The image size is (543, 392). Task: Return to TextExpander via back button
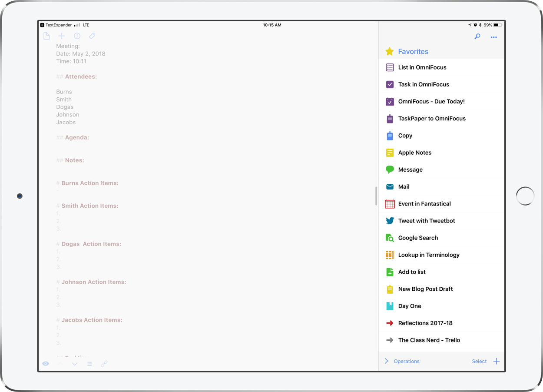pyautogui.click(x=56, y=25)
